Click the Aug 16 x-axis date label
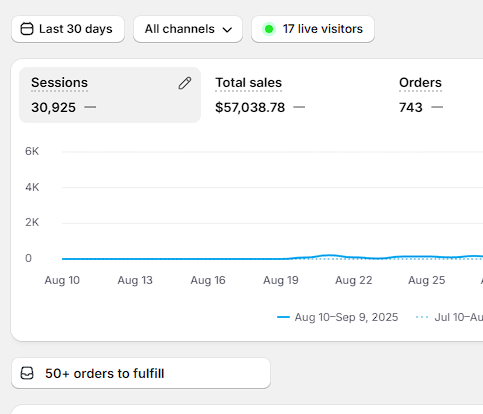The width and height of the screenshot is (483, 414). [208, 280]
